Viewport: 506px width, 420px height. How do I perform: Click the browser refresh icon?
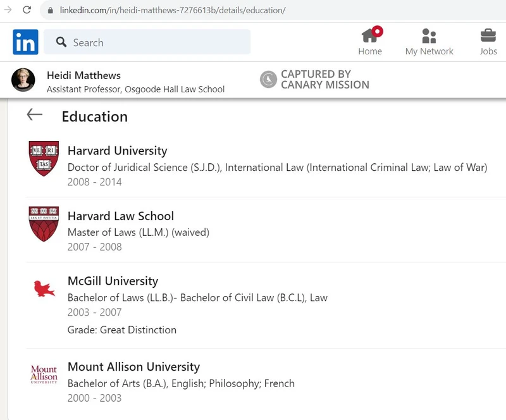coord(26,10)
